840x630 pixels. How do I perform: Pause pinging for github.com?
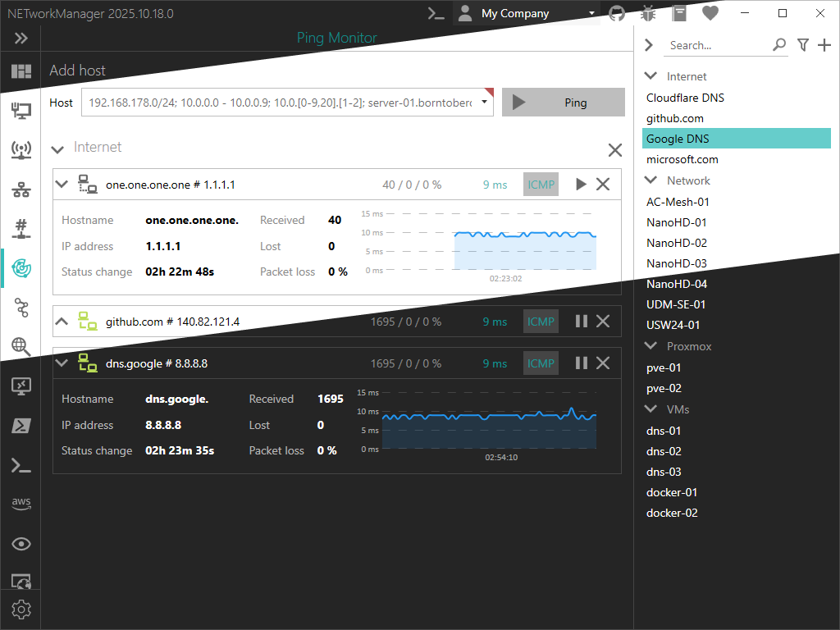tap(582, 321)
